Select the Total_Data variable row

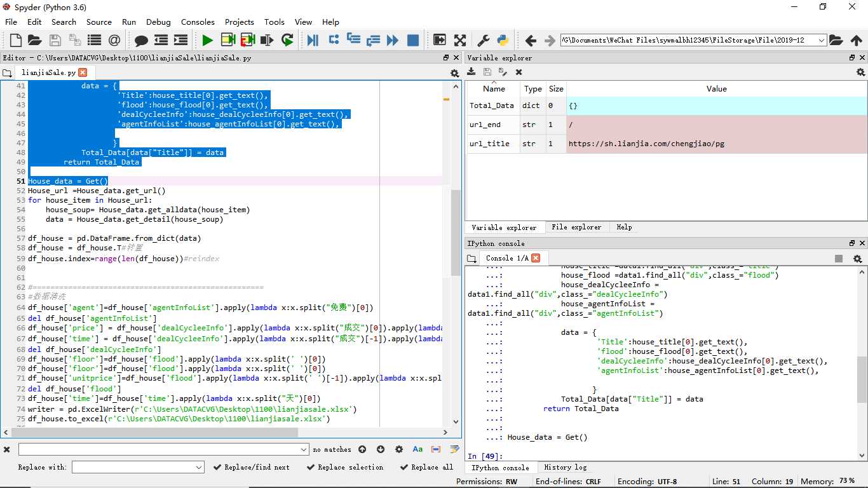[667, 105]
